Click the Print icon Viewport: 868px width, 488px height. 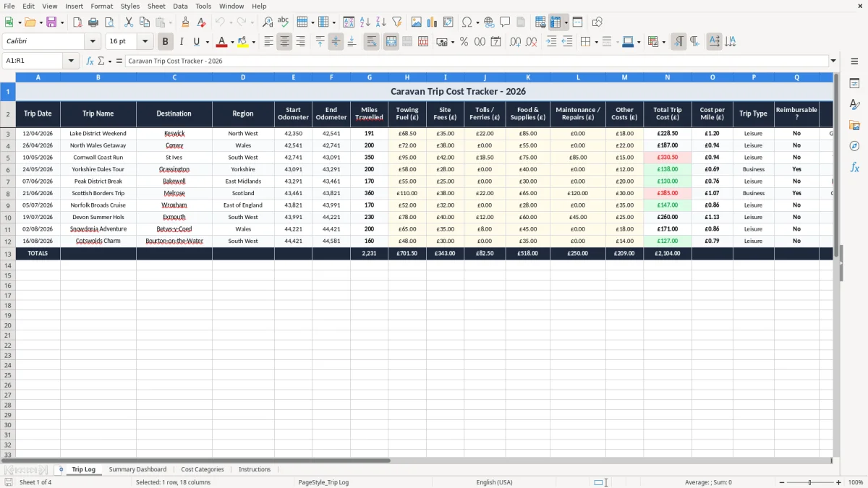(93, 22)
